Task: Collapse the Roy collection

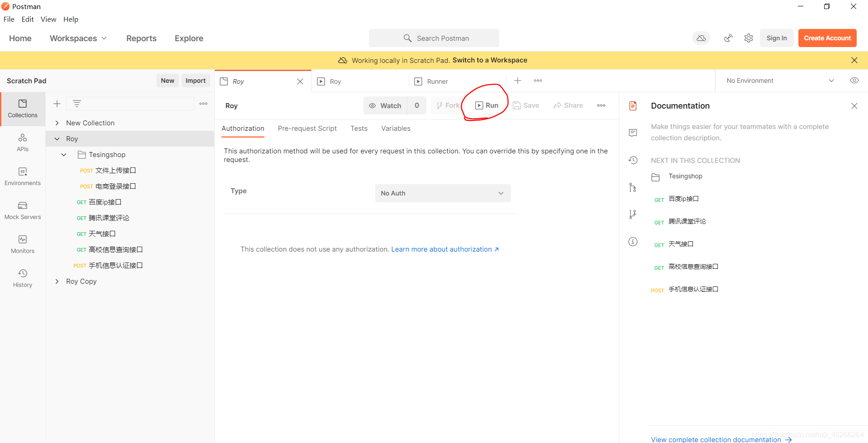Action: pos(57,139)
